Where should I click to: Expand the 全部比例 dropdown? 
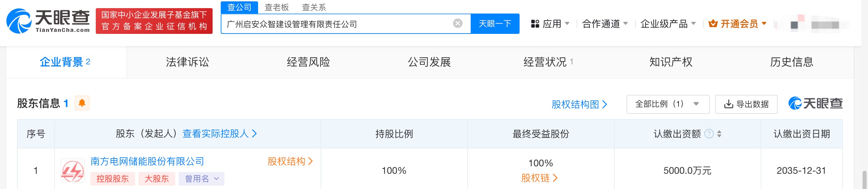coord(668,104)
